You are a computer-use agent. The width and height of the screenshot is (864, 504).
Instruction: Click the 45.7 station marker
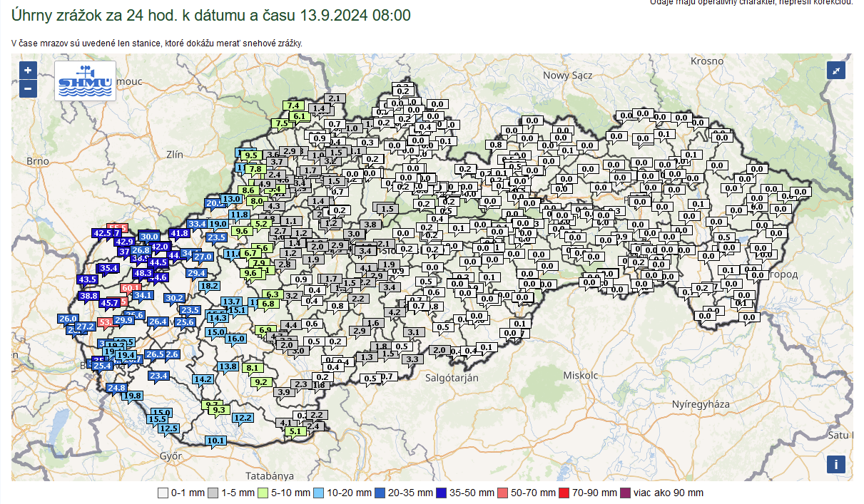pos(109,303)
